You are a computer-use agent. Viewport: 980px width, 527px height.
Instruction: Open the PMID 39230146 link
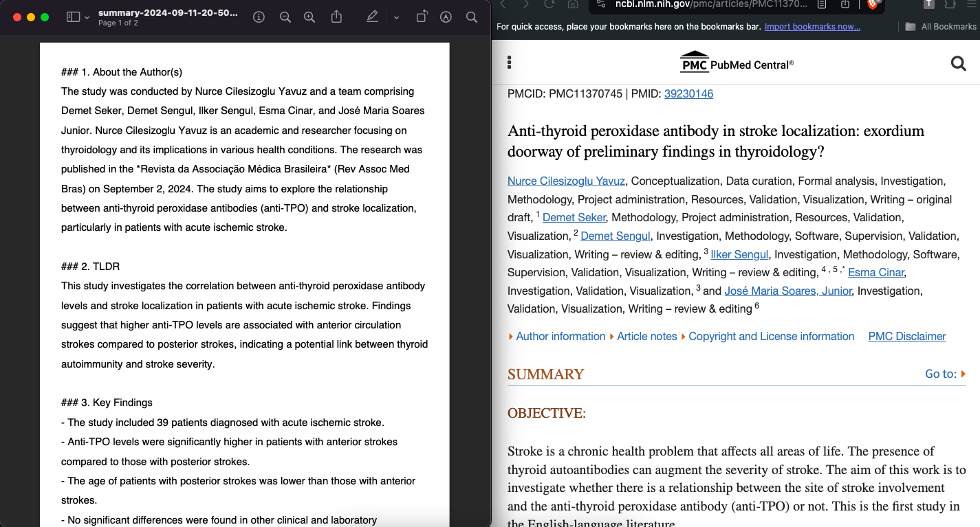click(688, 94)
